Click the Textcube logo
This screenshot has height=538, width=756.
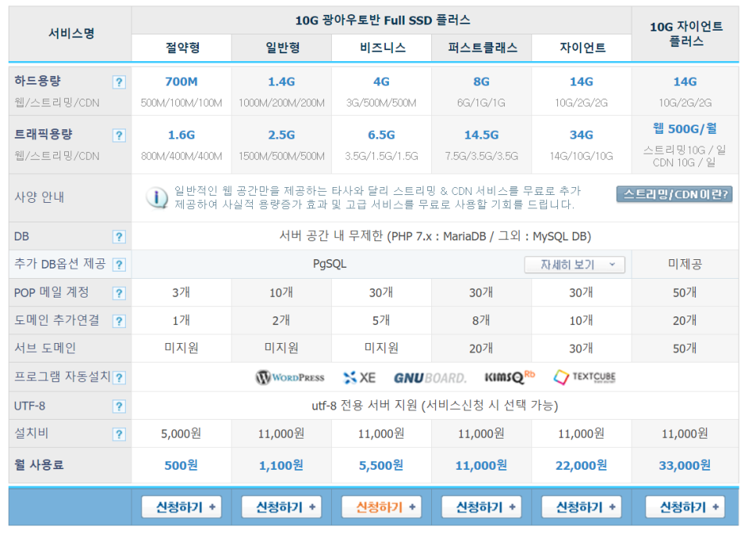585,377
